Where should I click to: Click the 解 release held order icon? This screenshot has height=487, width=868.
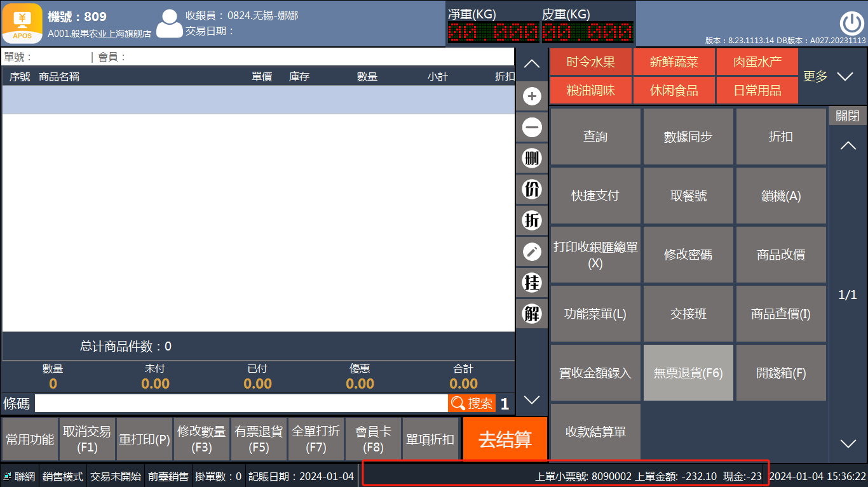point(532,313)
